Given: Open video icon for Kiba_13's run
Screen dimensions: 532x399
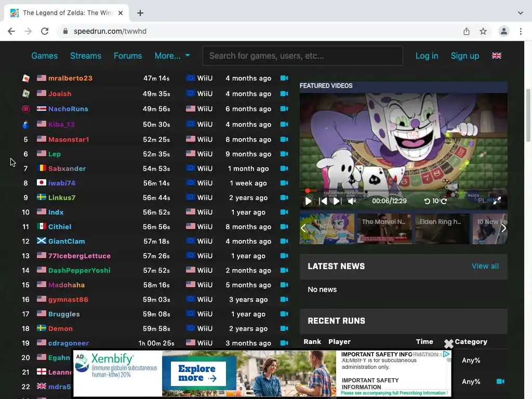Looking at the screenshot, I should (x=284, y=124).
